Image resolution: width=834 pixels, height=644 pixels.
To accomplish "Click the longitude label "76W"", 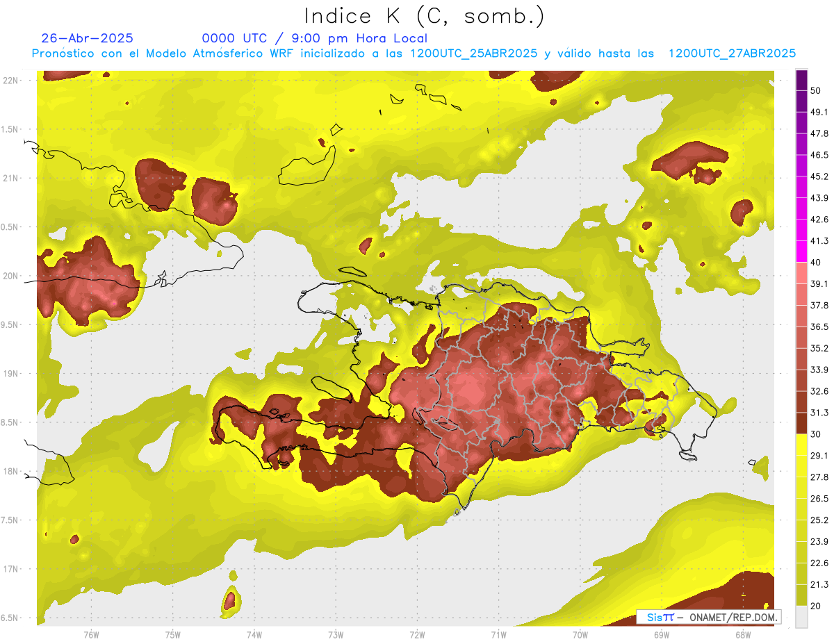I will pyautogui.click(x=91, y=635).
